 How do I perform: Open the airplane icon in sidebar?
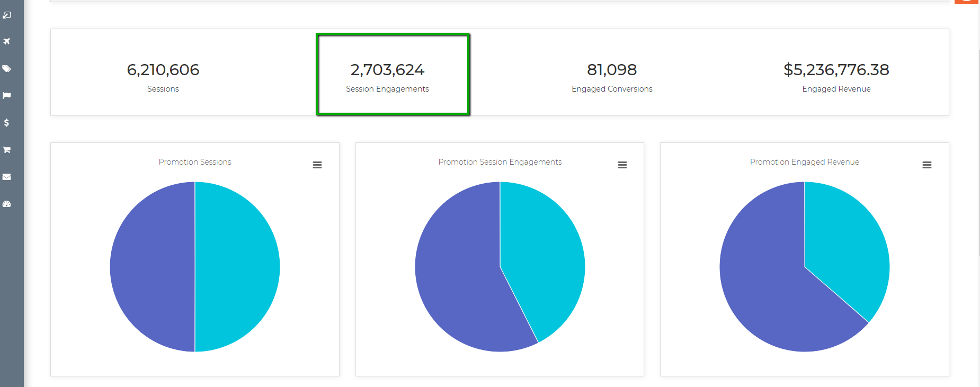click(7, 41)
